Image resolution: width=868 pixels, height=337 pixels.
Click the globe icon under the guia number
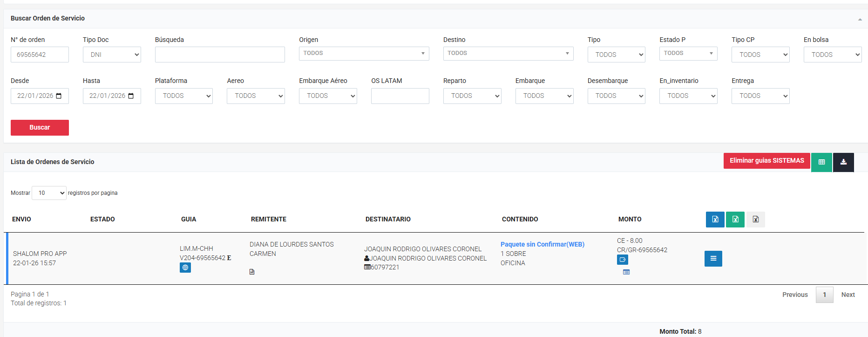(x=185, y=268)
